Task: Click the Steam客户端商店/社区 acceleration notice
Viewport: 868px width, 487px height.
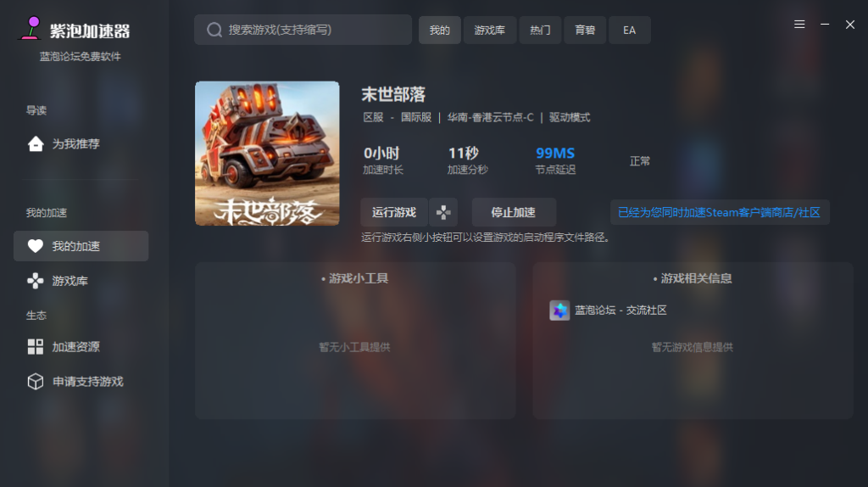Action: click(720, 212)
